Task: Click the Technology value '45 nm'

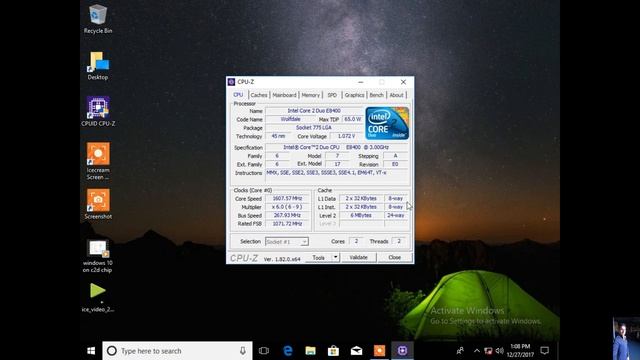Action: coord(278,136)
